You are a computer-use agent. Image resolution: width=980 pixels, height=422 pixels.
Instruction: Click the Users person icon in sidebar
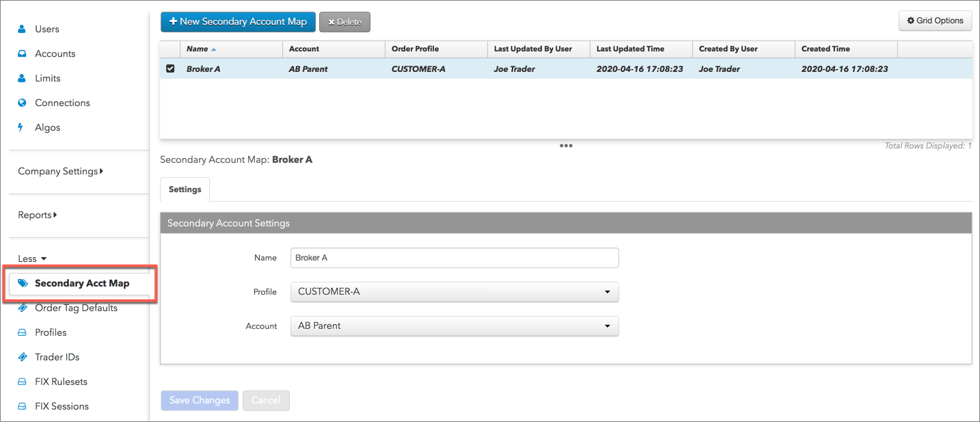pos(22,29)
